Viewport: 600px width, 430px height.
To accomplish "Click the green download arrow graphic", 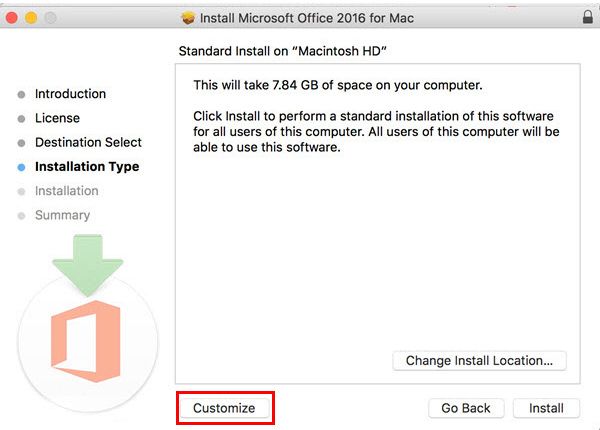I will [88, 265].
